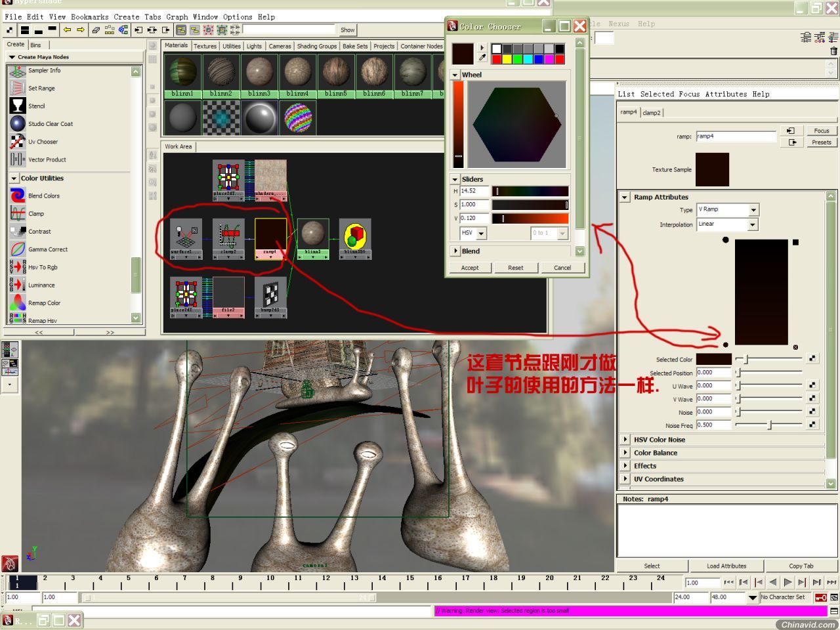840x630 pixels.
Task: Click the Hsv To Rgb icon
Action: tap(18, 267)
